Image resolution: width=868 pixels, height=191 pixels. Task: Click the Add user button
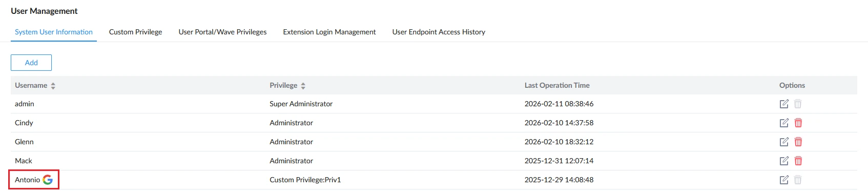tap(31, 63)
